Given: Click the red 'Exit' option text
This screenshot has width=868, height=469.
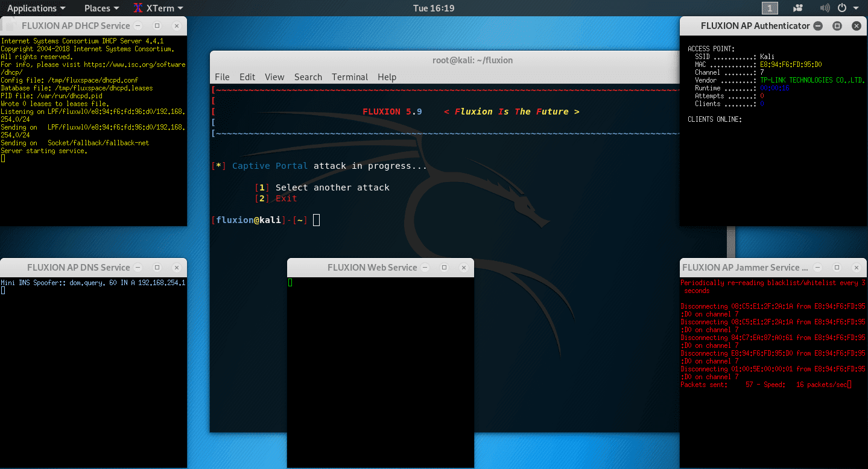Looking at the screenshot, I should tap(287, 198).
